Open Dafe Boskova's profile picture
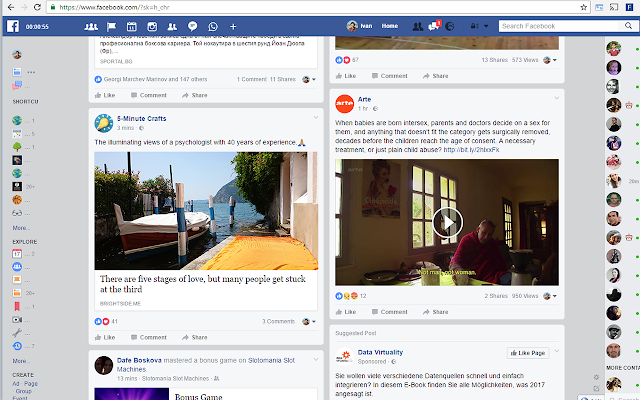Image resolution: width=640 pixels, height=400 pixels. click(104, 365)
